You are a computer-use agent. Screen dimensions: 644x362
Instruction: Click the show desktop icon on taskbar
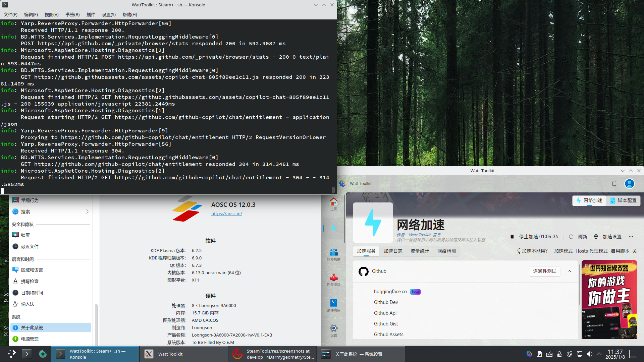pos(633,354)
